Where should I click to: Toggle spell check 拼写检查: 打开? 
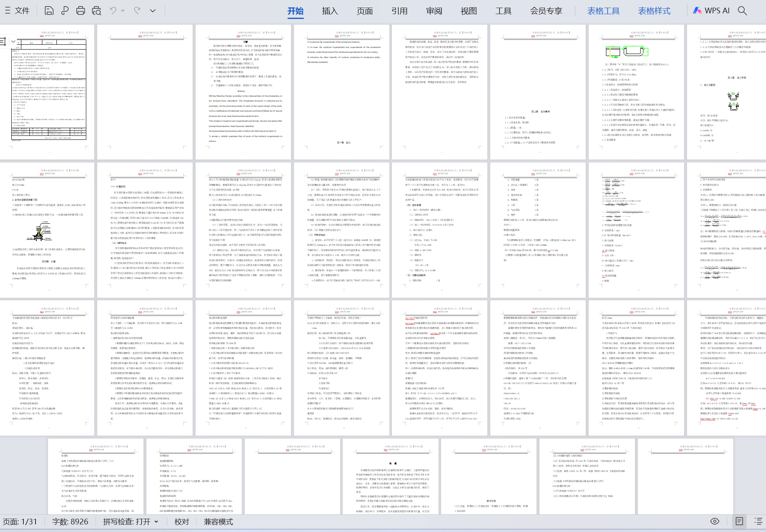[x=127, y=522]
